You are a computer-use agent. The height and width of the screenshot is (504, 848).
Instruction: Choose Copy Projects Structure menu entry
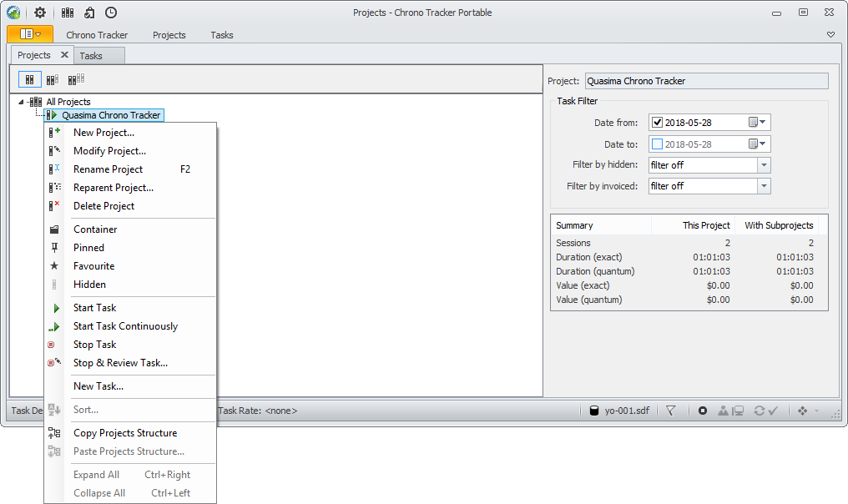coord(130,433)
